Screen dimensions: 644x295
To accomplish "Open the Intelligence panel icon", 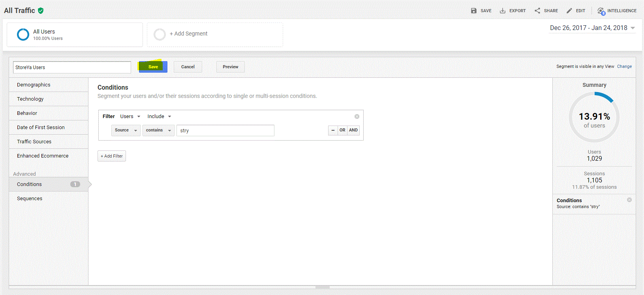I will pyautogui.click(x=601, y=11).
